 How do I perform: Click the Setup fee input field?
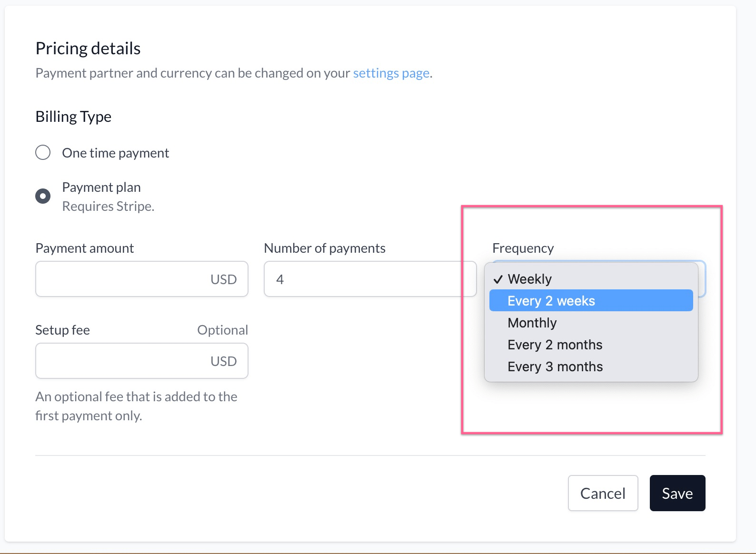tap(119, 361)
